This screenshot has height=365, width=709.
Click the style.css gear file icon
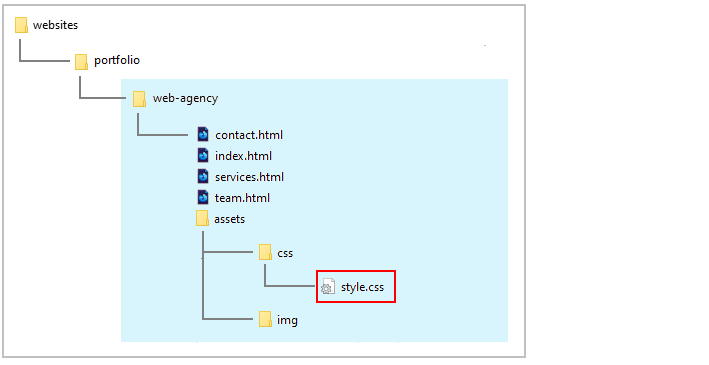point(328,287)
